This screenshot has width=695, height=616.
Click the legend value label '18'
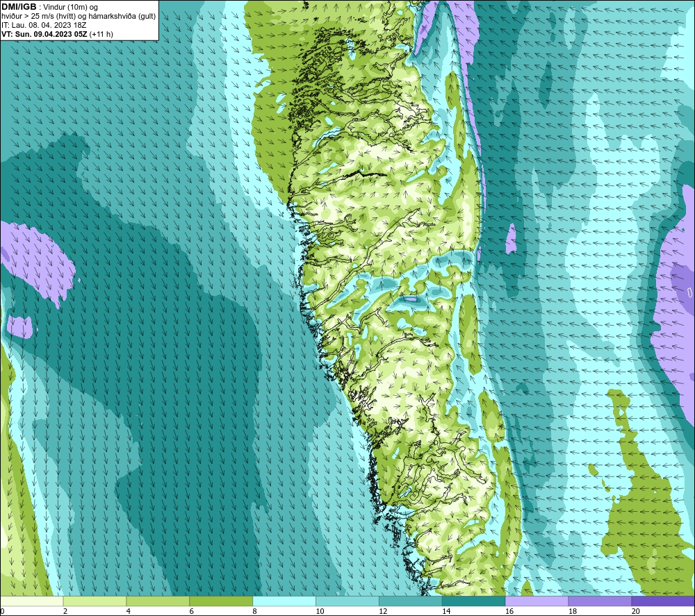pyautogui.click(x=573, y=611)
